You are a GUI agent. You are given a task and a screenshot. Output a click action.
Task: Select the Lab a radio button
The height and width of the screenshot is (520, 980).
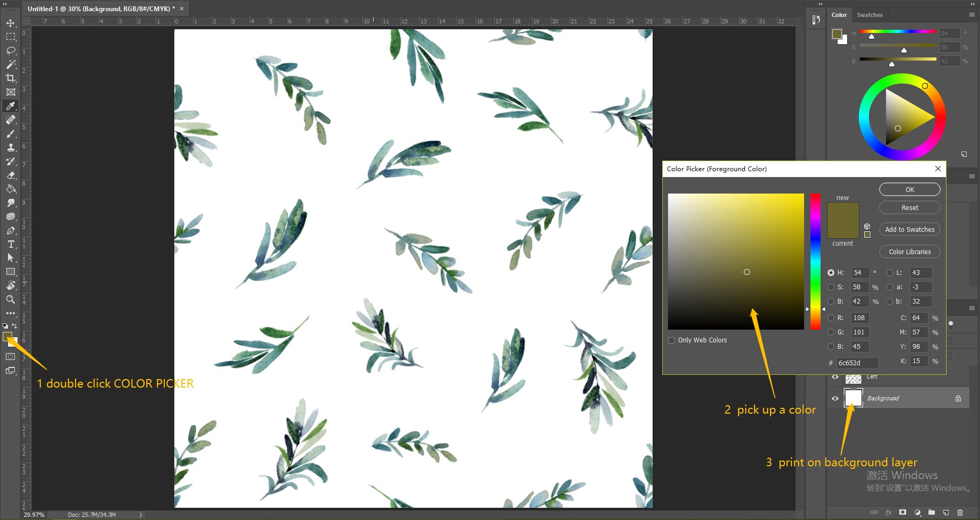pos(890,287)
